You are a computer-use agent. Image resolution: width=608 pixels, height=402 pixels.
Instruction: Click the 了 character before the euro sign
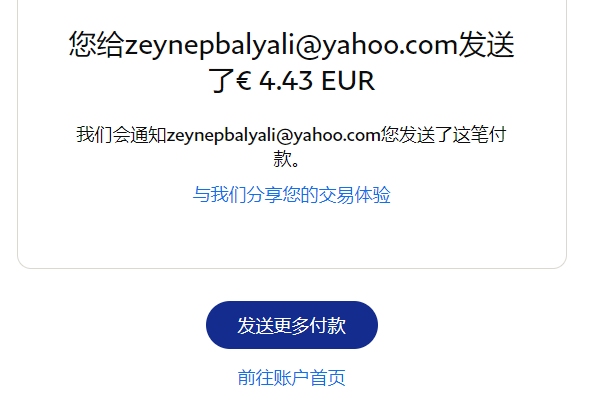coord(222,81)
